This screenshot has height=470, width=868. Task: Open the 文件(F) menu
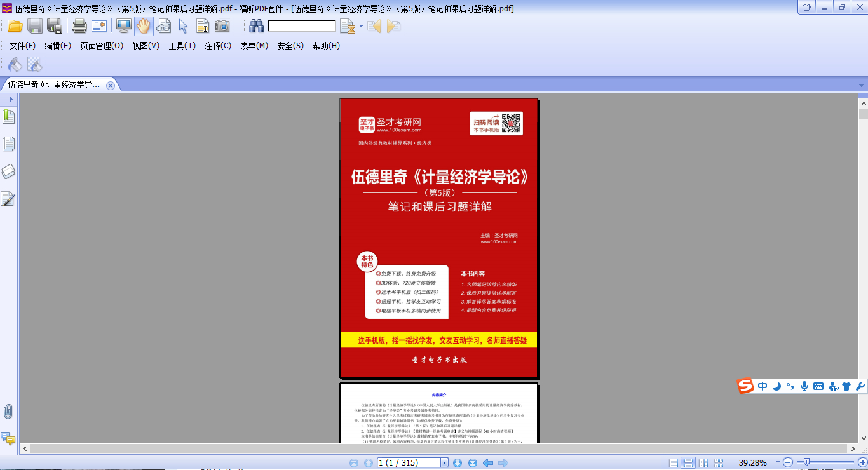(23, 46)
